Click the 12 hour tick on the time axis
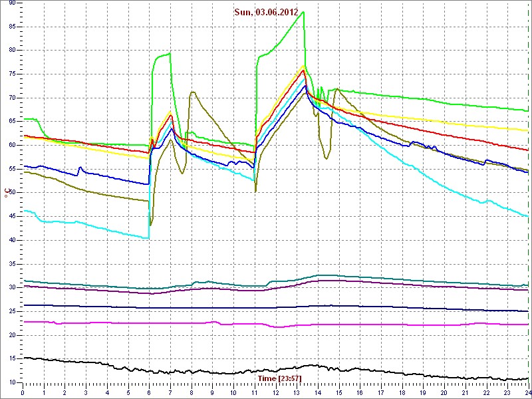 [275, 392]
